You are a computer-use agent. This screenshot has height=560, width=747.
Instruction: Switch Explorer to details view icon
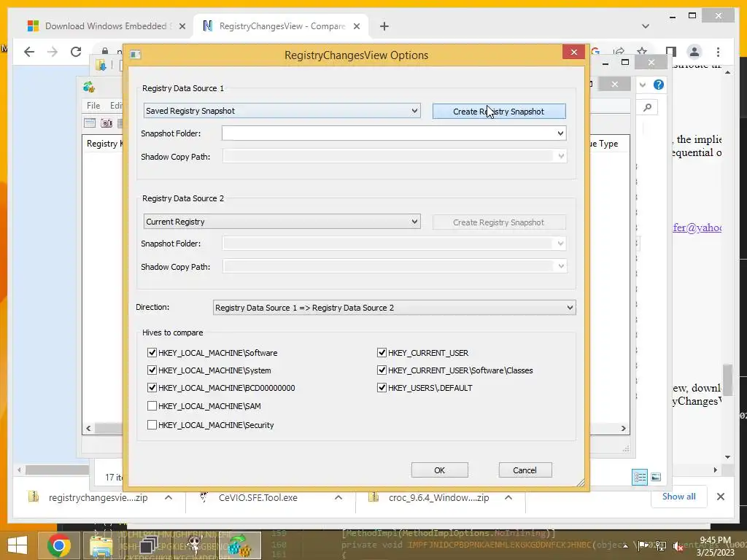[x=640, y=477]
